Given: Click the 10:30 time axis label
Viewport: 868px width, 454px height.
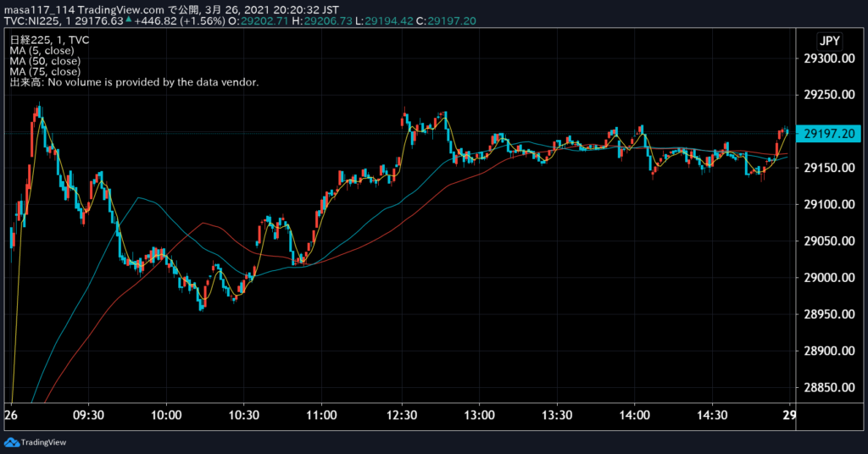Looking at the screenshot, I should click(x=243, y=415).
